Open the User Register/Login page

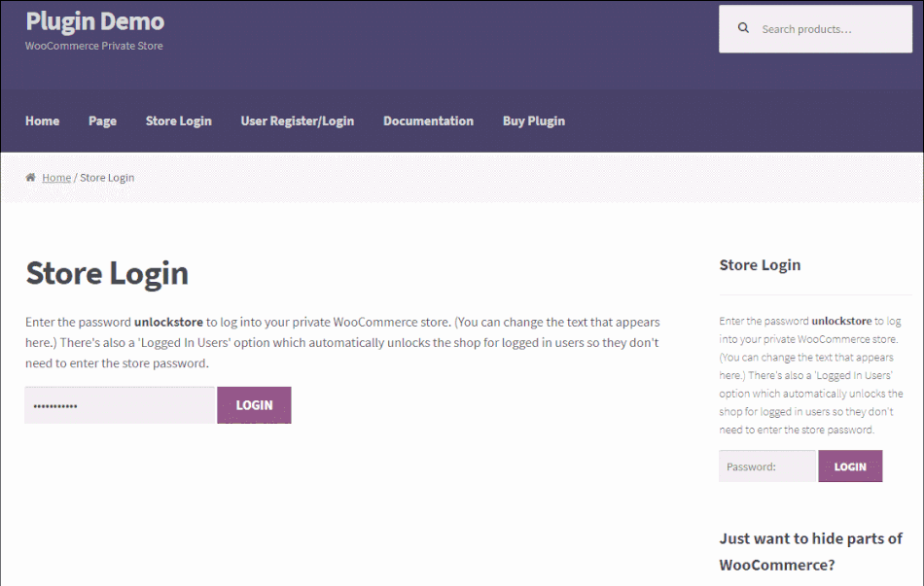[x=297, y=121]
